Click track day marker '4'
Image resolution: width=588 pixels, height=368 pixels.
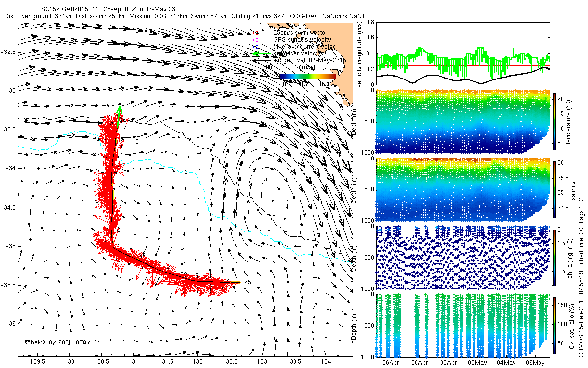119,188
